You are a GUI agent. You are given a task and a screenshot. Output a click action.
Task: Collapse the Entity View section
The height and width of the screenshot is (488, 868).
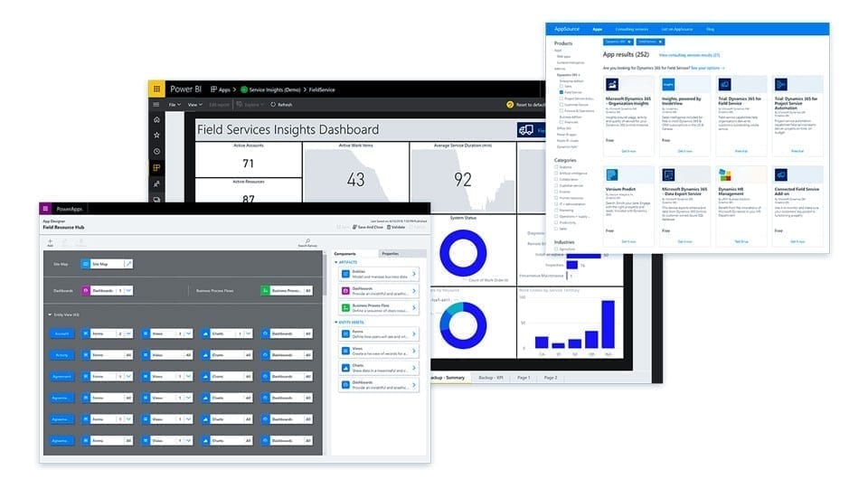click(x=49, y=314)
